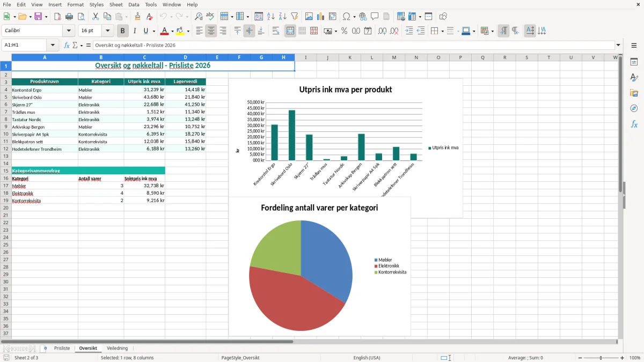Image resolution: width=644 pixels, height=362 pixels.
Task: Toggle wrap text
Action: (x=276, y=31)
